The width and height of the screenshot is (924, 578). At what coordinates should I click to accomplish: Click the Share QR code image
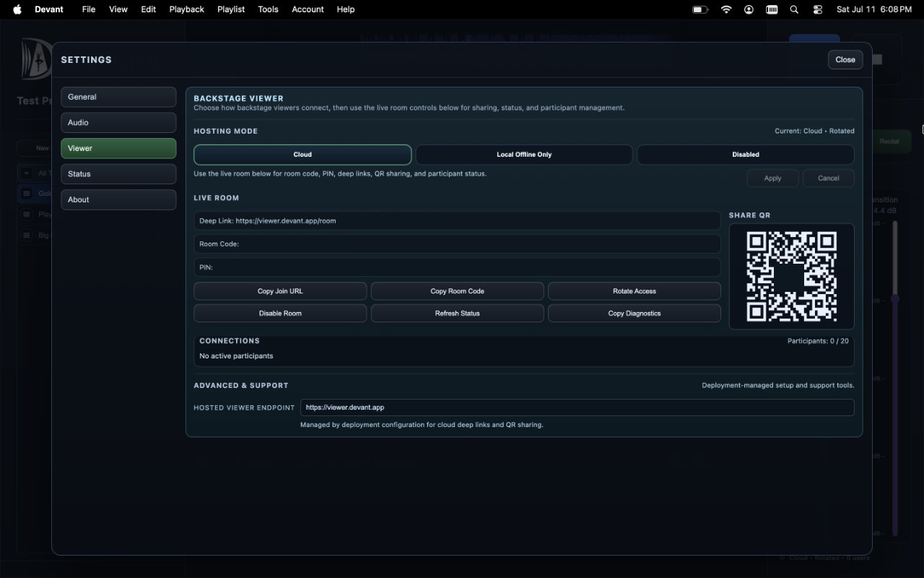pyautogui.click(x=791, y=277)
